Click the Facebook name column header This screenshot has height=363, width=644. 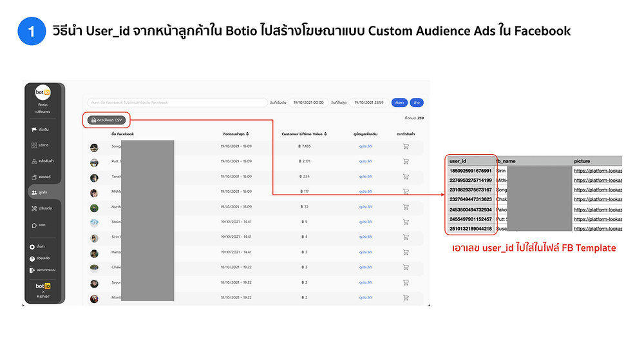pyautogui.click(x=122, y=134)
